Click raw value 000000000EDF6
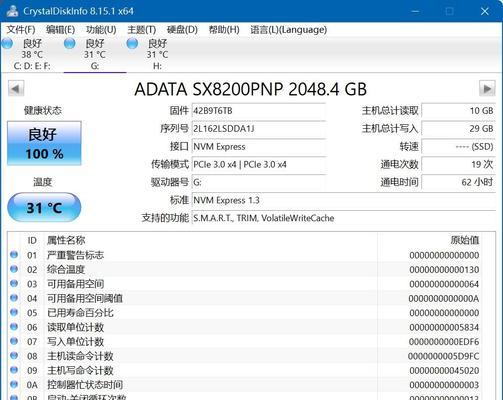 (x=444, y=342)
